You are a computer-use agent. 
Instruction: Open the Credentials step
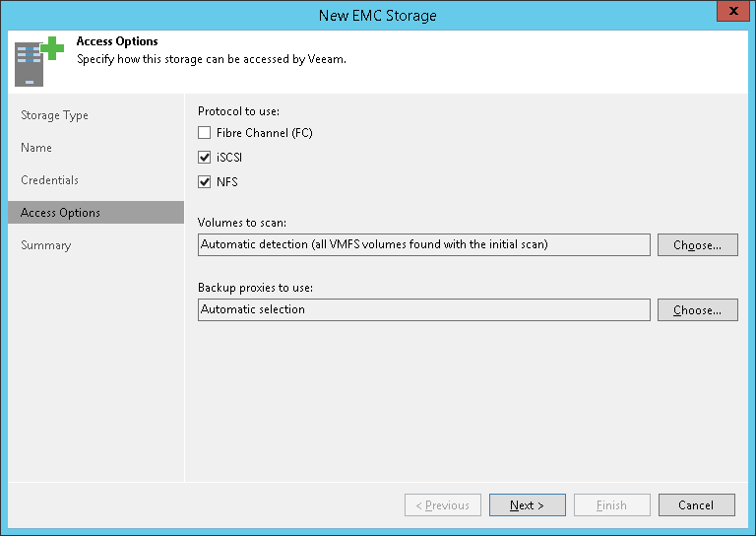pos(49,180)
